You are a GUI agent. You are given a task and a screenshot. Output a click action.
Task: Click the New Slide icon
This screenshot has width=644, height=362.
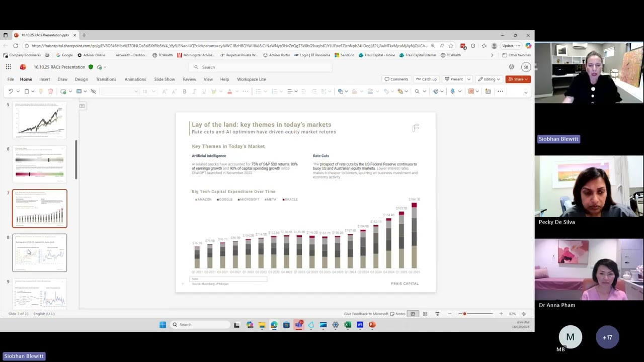point(63,91)
